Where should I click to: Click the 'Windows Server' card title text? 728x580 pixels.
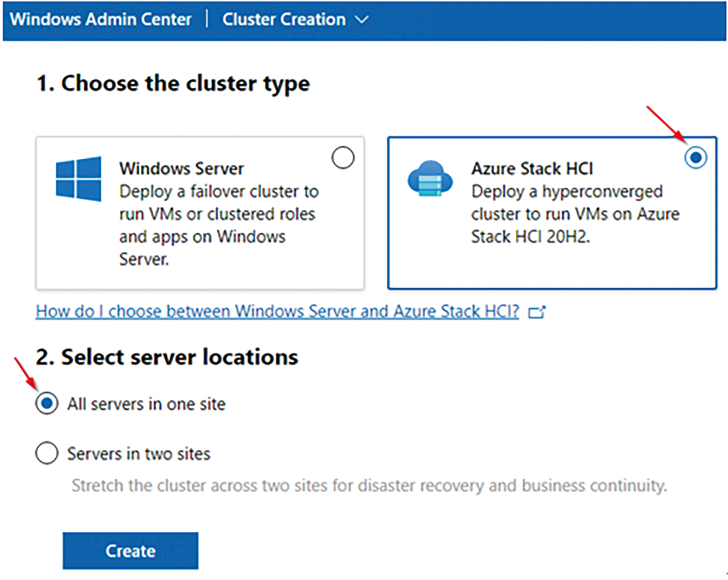coord(181,169)
